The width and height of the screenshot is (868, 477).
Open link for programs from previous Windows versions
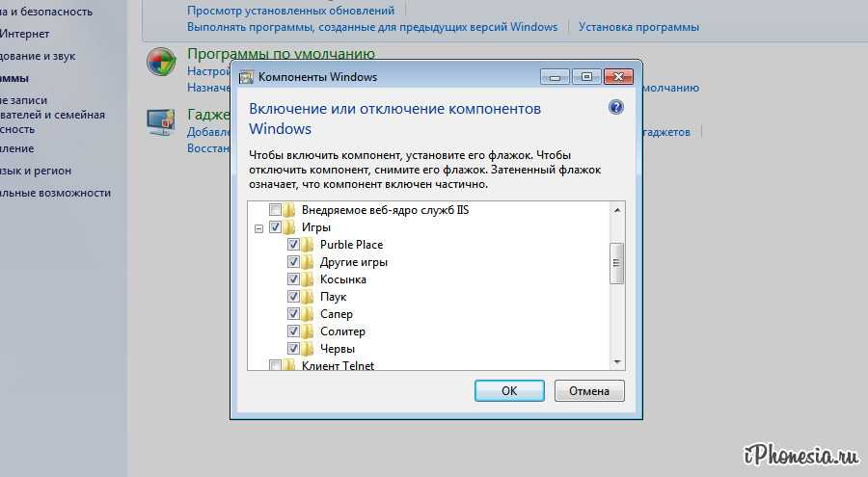372,27
